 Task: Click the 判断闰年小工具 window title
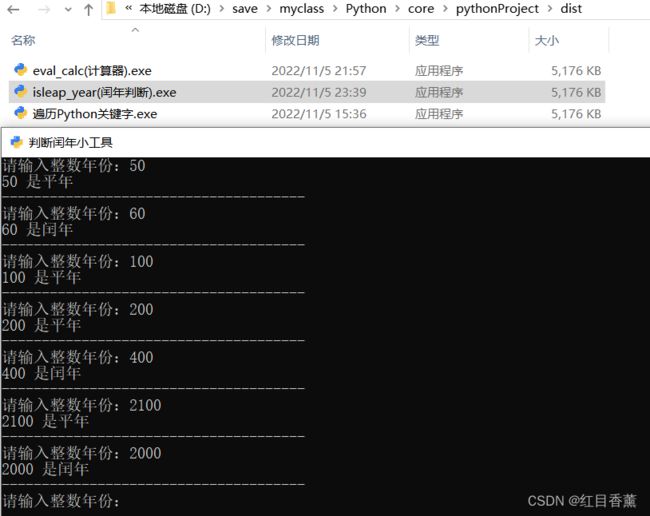pos(70,143)
